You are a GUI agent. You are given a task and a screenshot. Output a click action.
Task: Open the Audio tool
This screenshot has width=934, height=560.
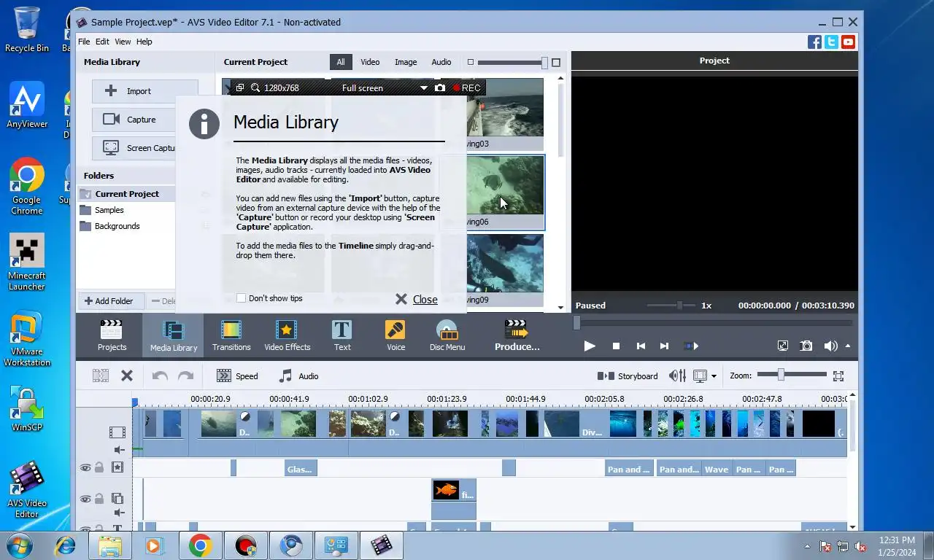299,376
